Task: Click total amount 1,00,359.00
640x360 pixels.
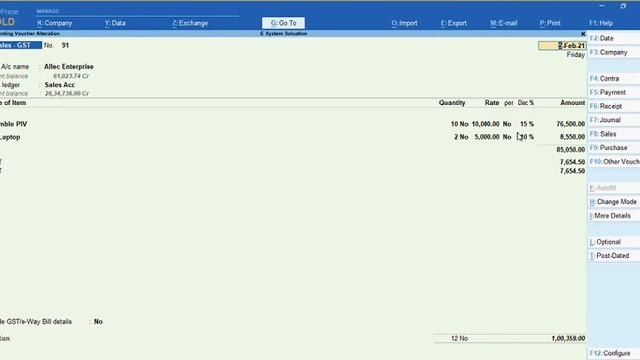Action: point(568,338)
